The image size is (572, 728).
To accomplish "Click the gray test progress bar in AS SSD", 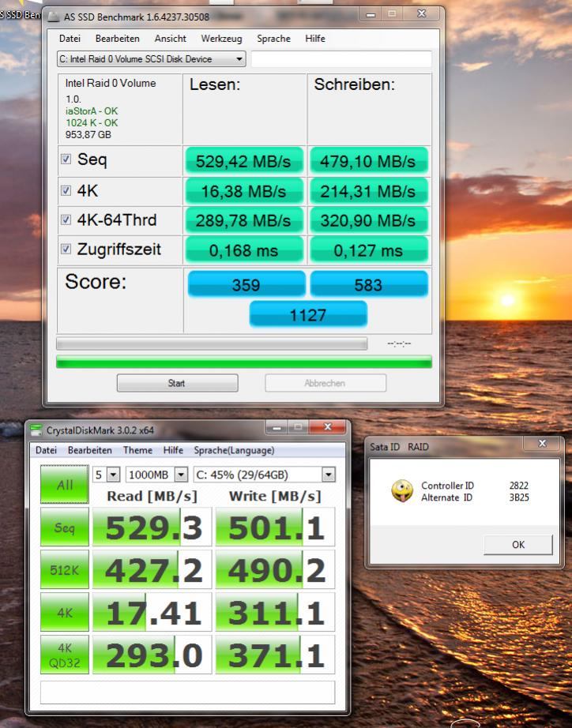I will coord(212,343).
